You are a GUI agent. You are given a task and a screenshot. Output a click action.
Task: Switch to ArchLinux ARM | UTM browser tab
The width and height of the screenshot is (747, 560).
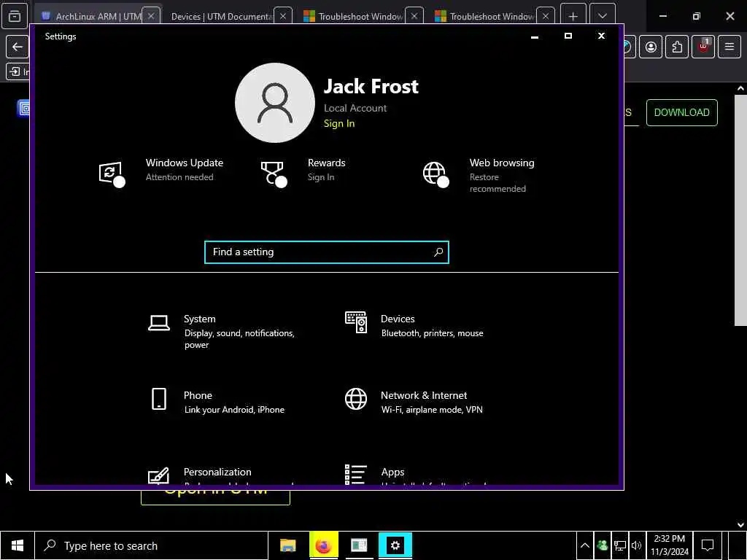click(x=93, y=16)
